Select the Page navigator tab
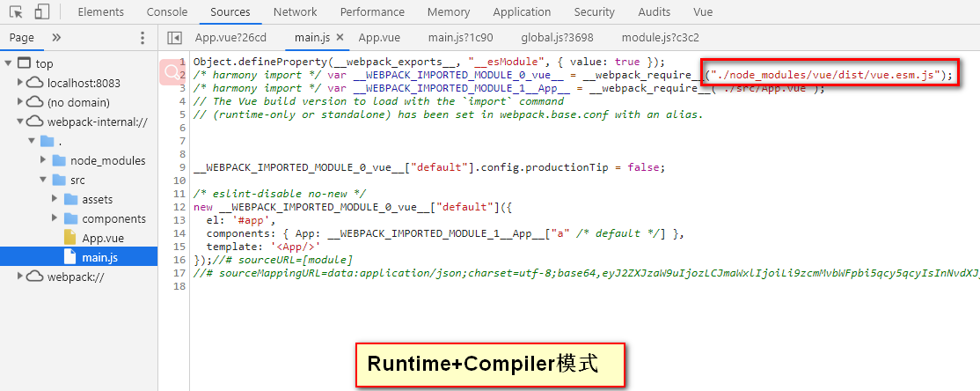Image resolution: width=980 pixels, height=391 pixels. point(22,38)
